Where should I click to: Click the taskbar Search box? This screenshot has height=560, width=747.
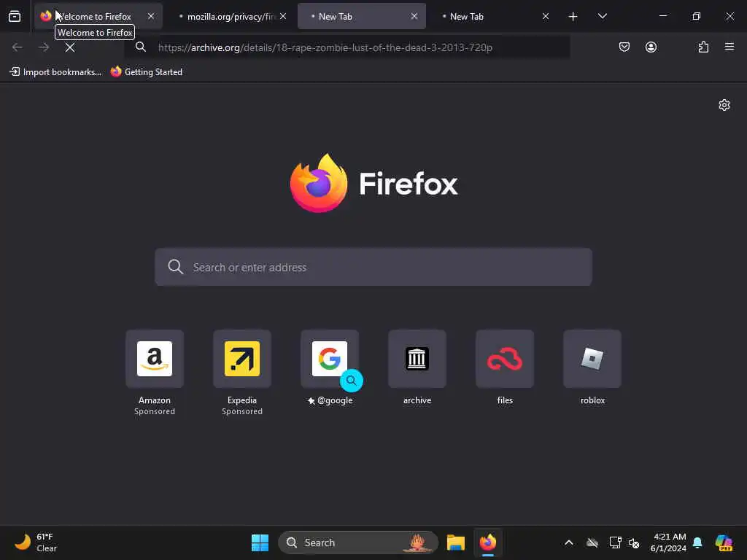tap(357, 542)
